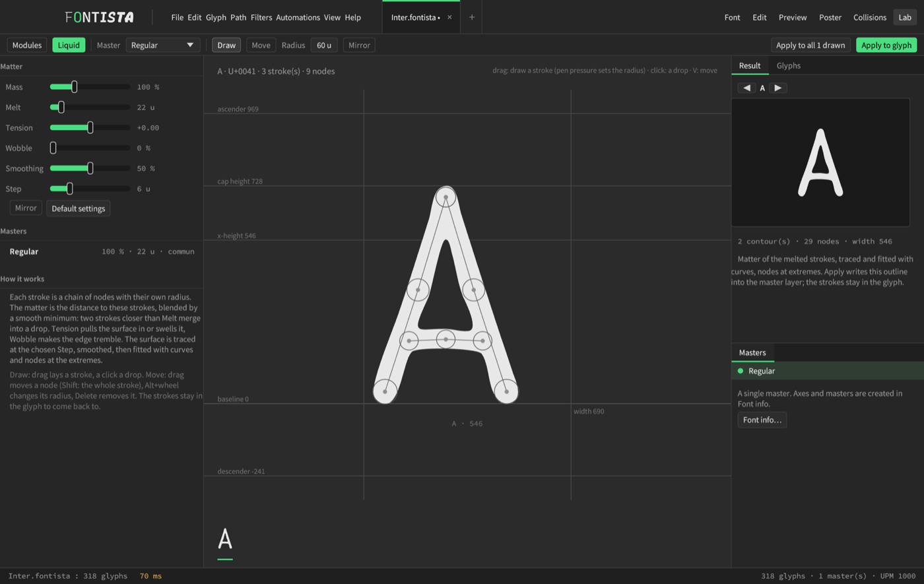
Task: Click the Fontista logo
Action: tap(99, 17)
